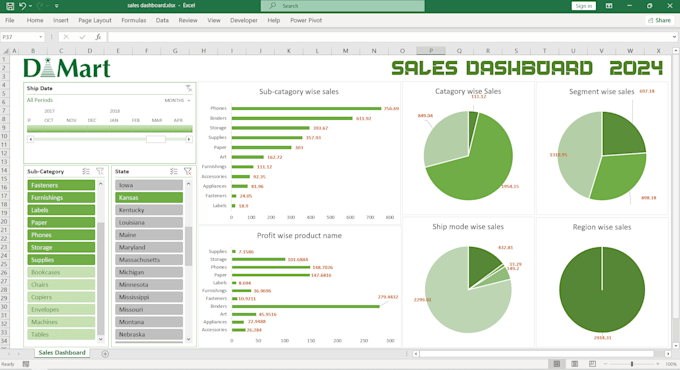Open the Formulas ribbon tab

[x=134, y=20]
